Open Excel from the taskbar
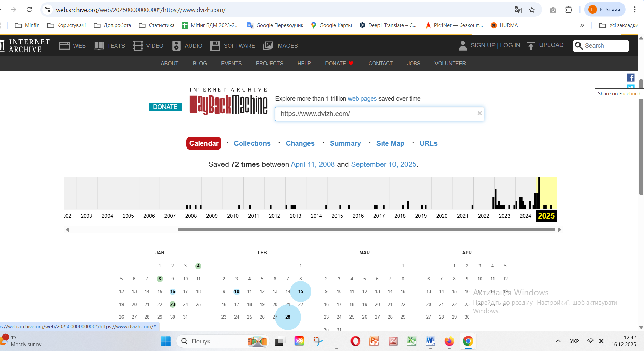The height and width of the screenshot is (351, 644). pyautogui.click(x=412, y=341)
